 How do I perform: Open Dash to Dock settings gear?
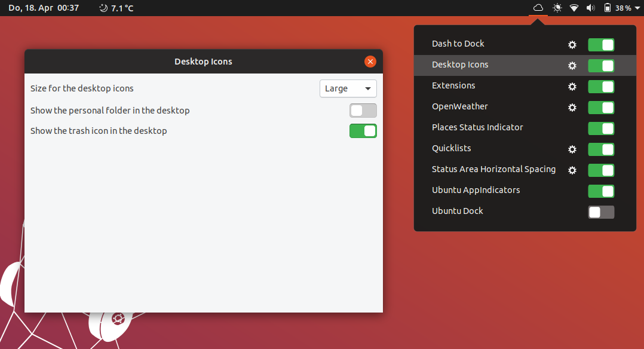tap(572, 45)
